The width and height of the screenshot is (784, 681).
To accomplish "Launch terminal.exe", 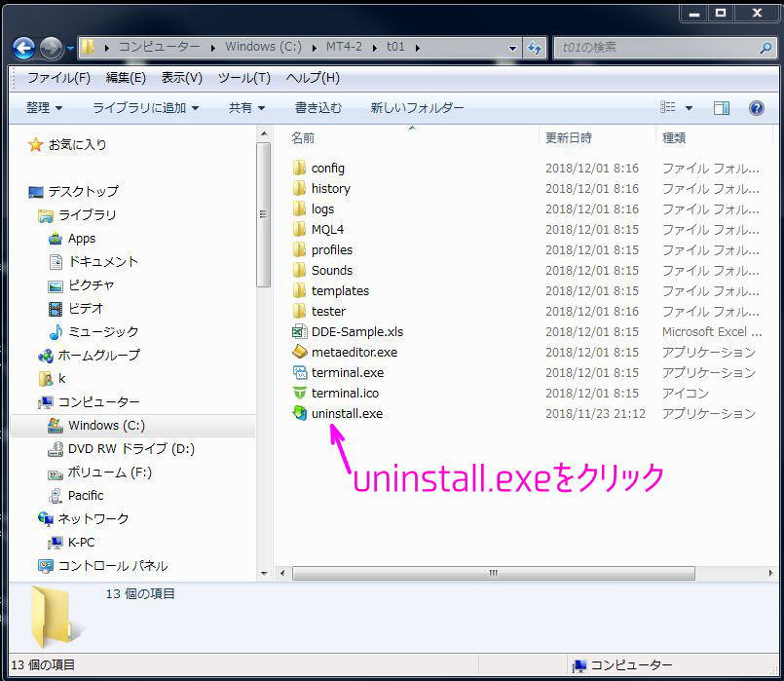I will [x=349, y=372].
